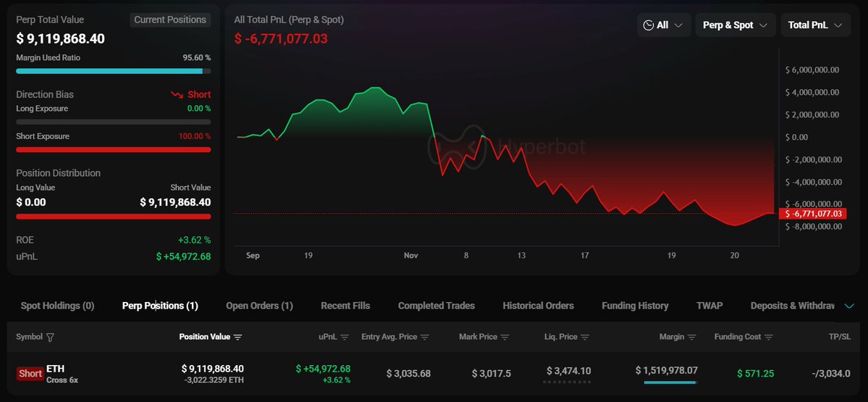
Task: Click the Nov label on chart x-axis
Action: [410, 256]
